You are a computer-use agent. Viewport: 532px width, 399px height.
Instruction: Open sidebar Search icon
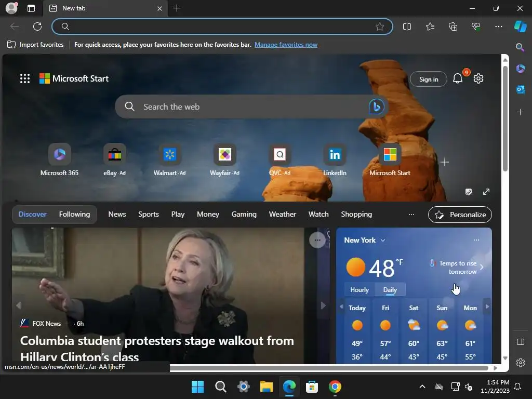[x=520, y=47]
